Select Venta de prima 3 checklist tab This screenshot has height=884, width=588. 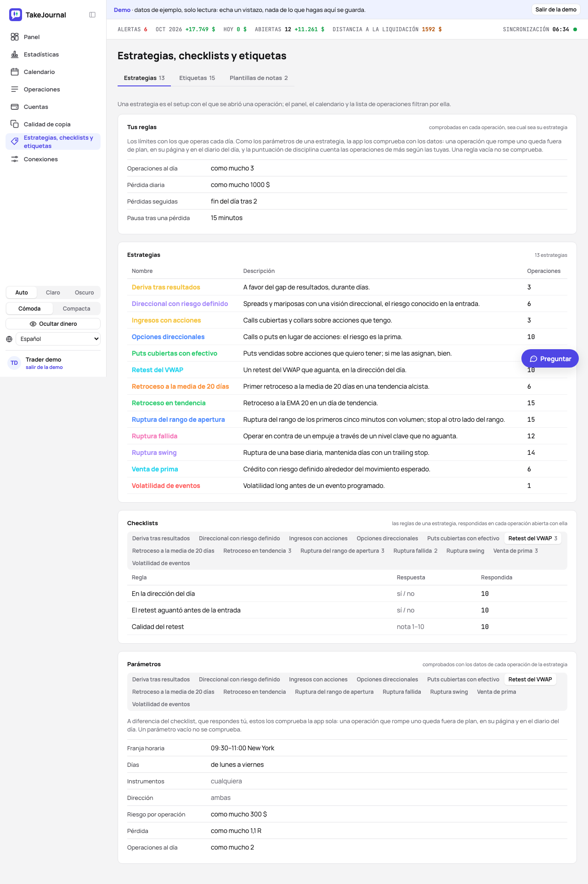(x=515, y=551)
